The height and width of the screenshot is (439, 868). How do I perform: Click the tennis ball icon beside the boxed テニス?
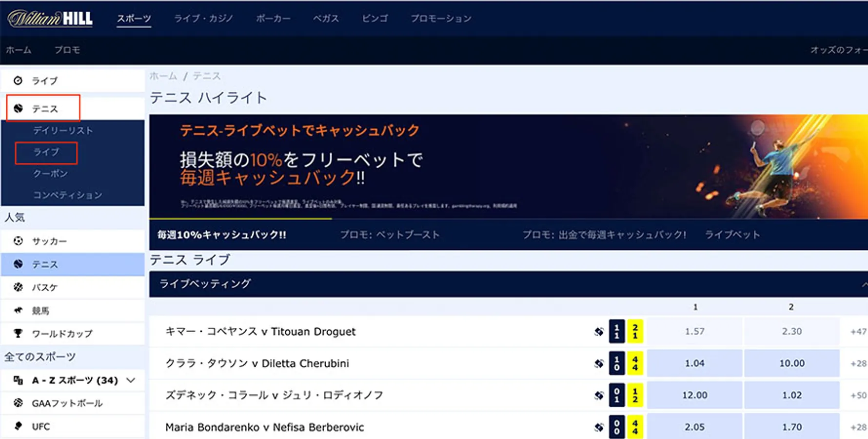click(x=18, y=108)
